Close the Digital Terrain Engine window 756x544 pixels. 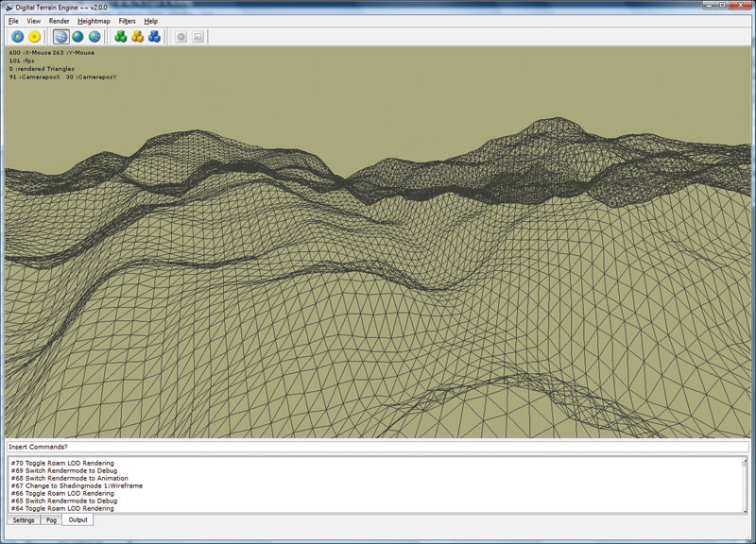742,5
